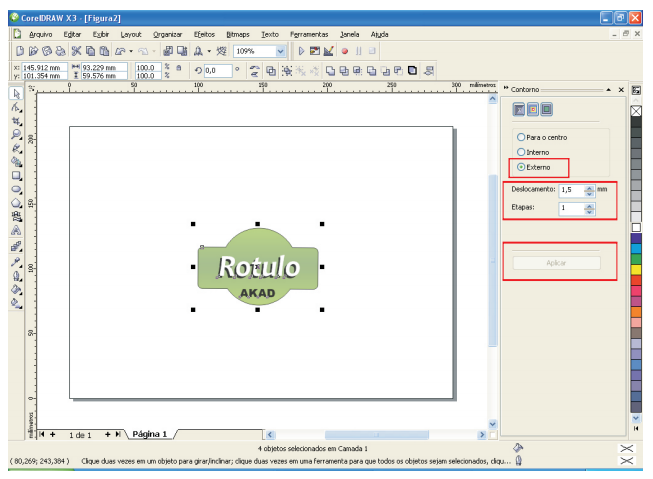Switch to the Página 1 tab
This screenshot has width=653, height=479.
(150, 435)
